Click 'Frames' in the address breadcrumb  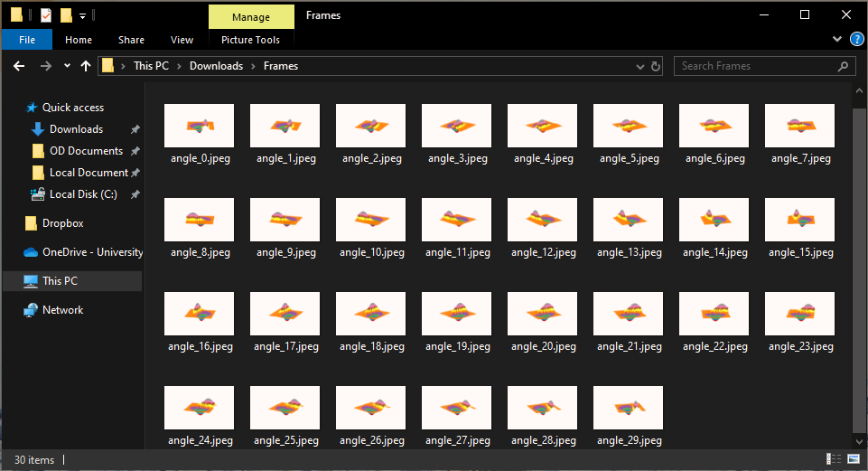click(281, 66)
